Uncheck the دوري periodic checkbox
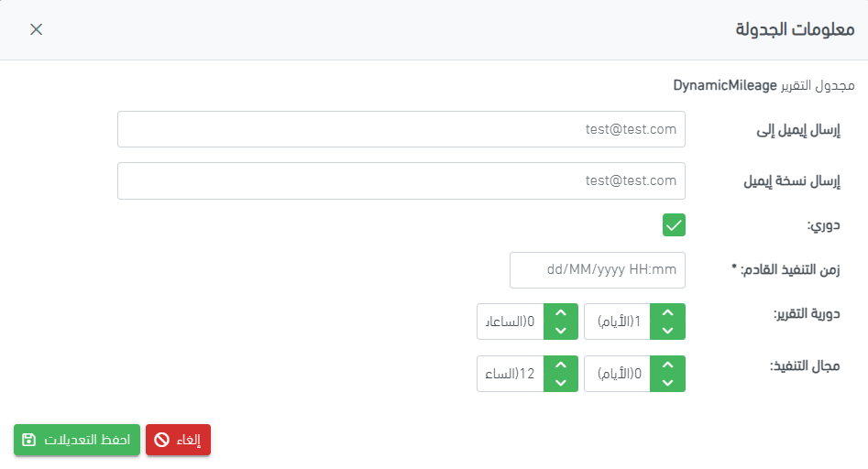The width and height of the screenshot is (868, 469). (674, 224)
